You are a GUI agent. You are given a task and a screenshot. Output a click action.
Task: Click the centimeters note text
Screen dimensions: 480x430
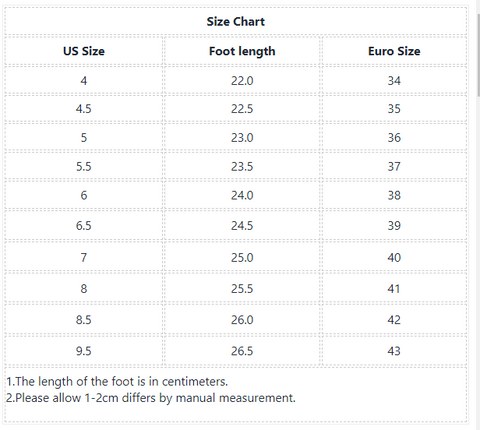(117, 381)
